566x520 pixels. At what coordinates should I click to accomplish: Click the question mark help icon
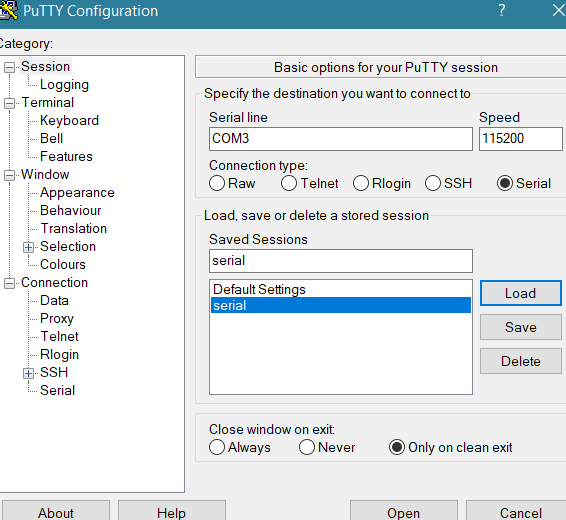501,10
